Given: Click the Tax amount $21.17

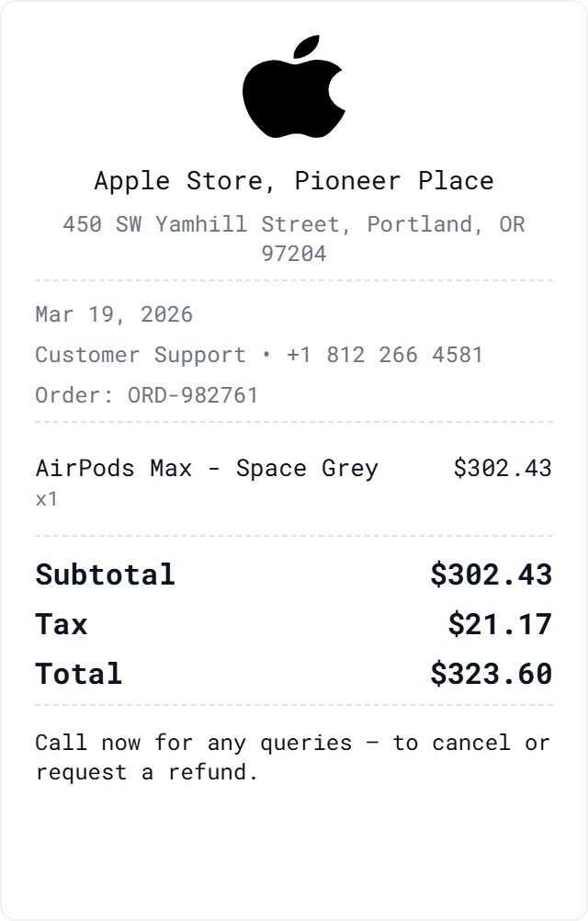Looking at the screenshot, I should 500,624.
